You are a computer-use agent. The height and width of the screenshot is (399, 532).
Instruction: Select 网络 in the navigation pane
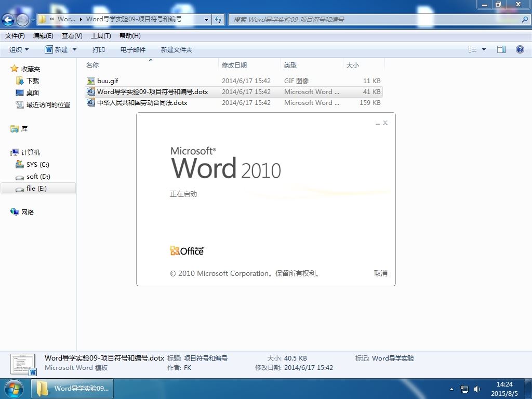(27, 212)
